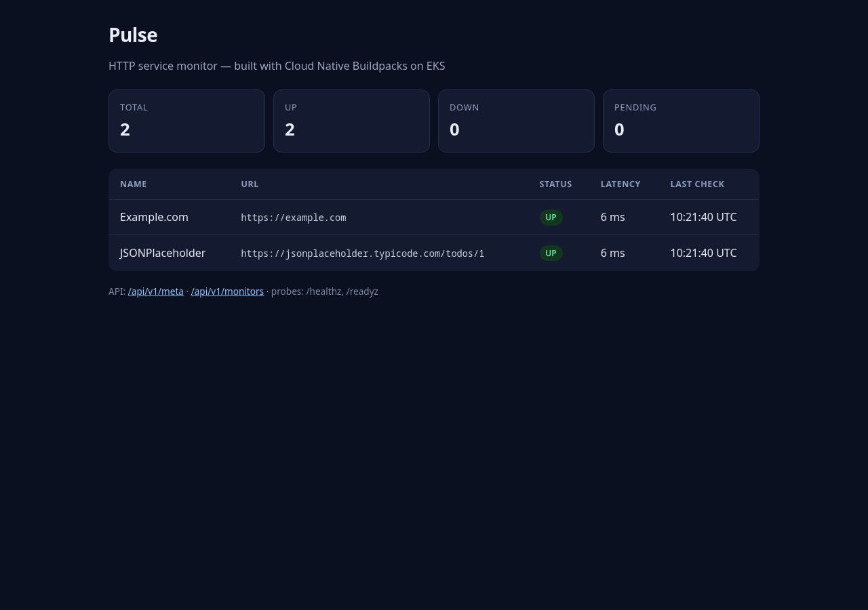Select the PENDING summary card
The image size is (868, 610).
click(x=681, y=121)
